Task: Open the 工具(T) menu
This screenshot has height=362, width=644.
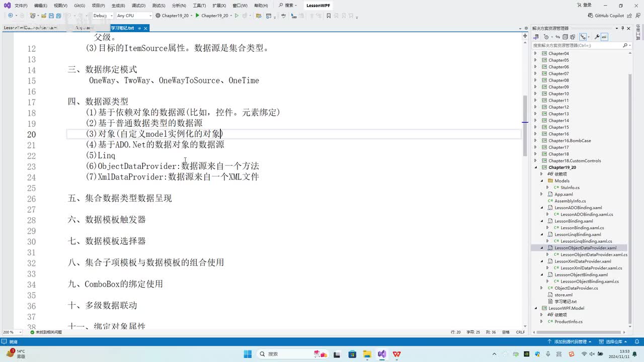Action: pos(199,6)
